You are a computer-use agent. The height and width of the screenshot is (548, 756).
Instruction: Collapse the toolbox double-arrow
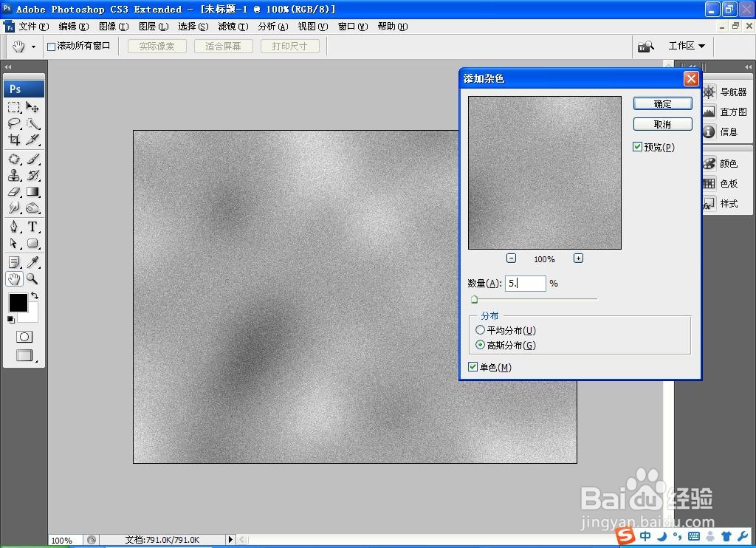pos(7,66)
